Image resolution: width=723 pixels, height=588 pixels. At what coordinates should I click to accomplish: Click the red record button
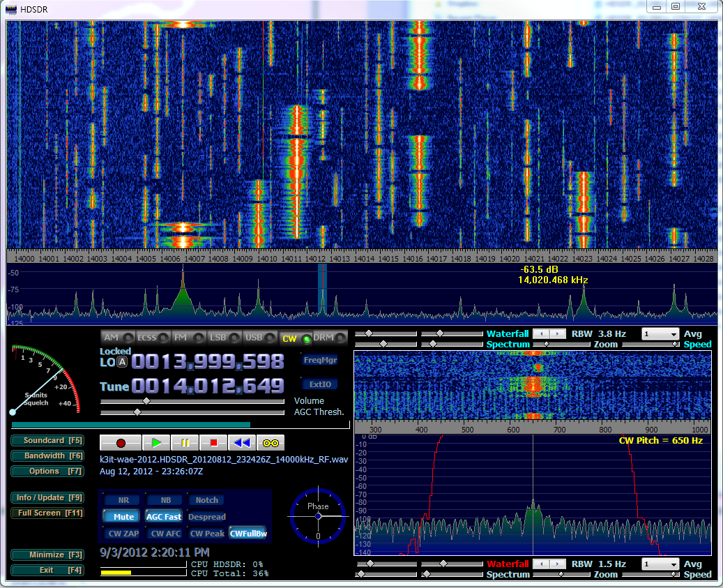(121, 443)
